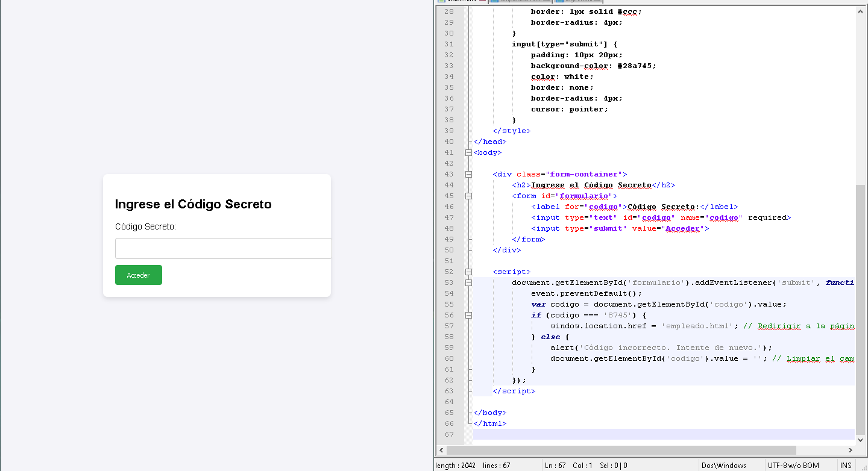Collapse the script block fold on line 52
868x471 pixels.
coord(468,272)
